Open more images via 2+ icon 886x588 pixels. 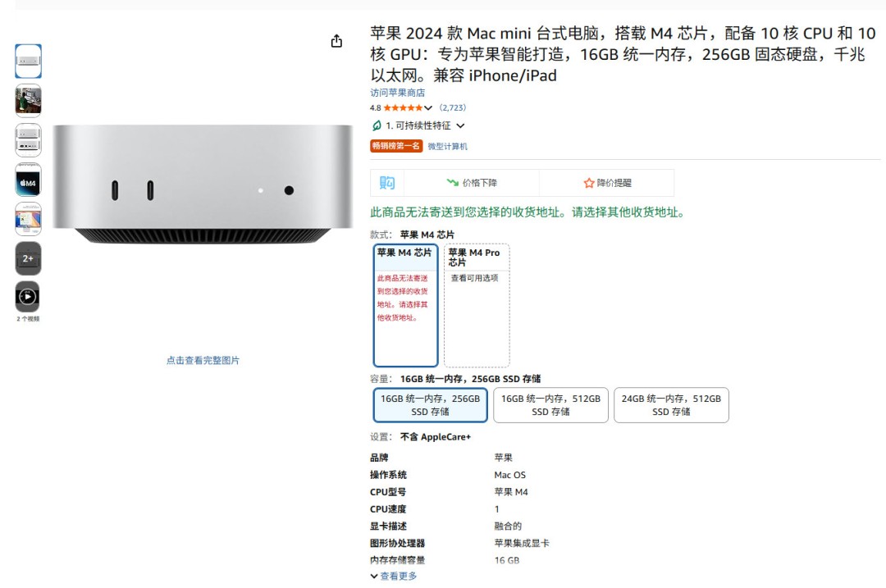point(28,258)
